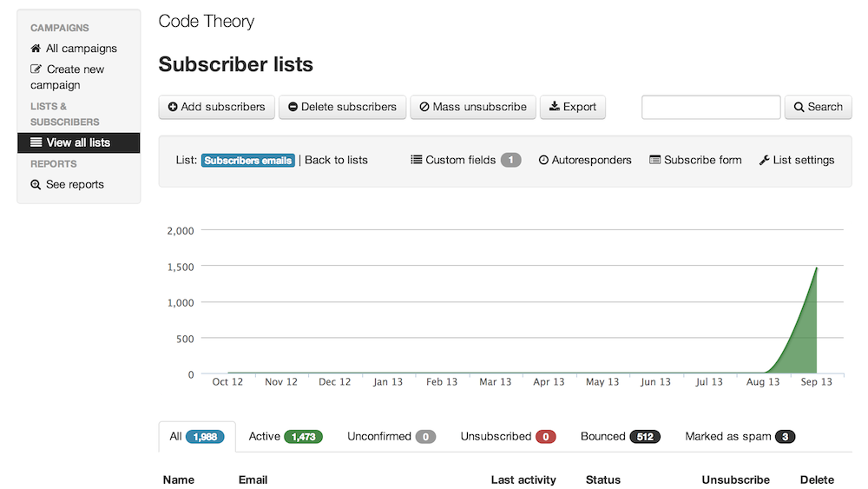Go Back to lists
Viewport: 868px width, 489px height.
click(336, 160)
